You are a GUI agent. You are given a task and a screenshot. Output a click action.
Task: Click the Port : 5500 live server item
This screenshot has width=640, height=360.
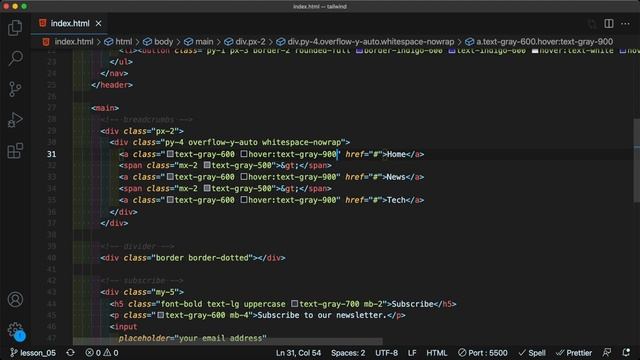pyautogui.click(x=482, y=353)
